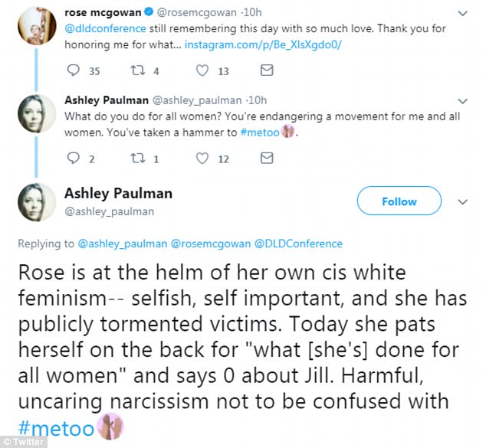Image resolution: width=486 pixels, height=448 pixels.
Task: Reply to Rose McGowan's tweet
Action: coord(74,70)
